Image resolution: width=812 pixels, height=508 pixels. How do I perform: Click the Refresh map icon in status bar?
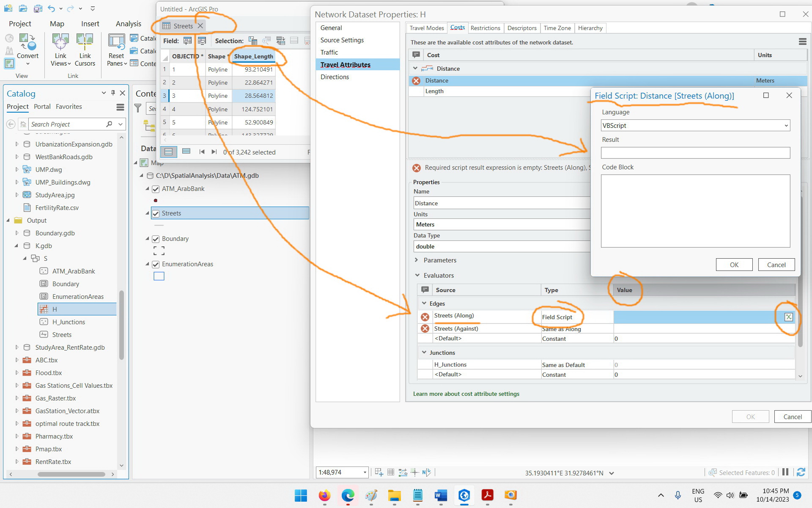coord(801,472)
